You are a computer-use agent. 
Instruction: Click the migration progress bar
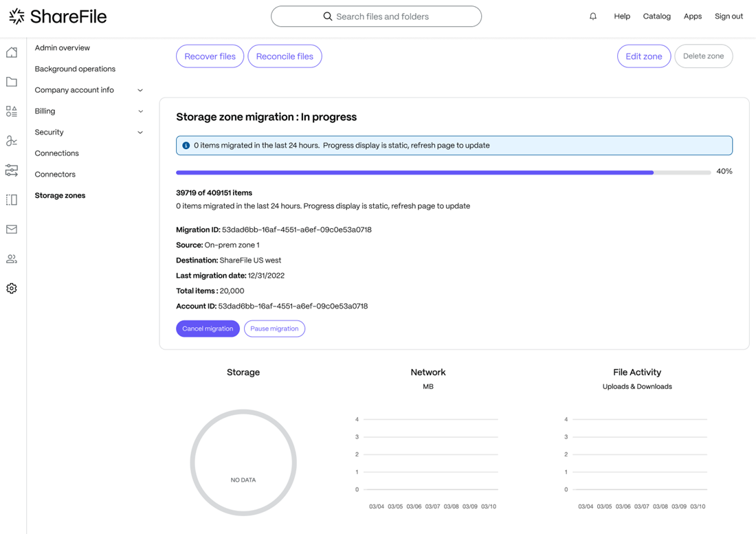(x=443, y=172)
